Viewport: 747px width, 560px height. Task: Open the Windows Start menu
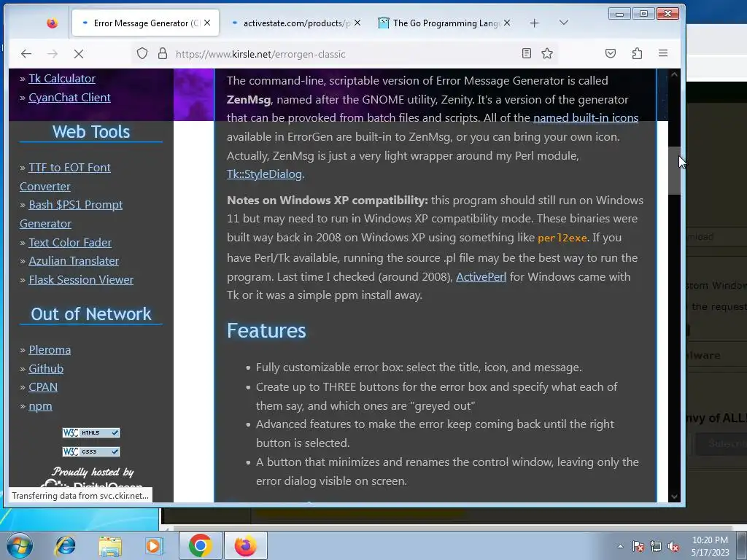point(19,545)
